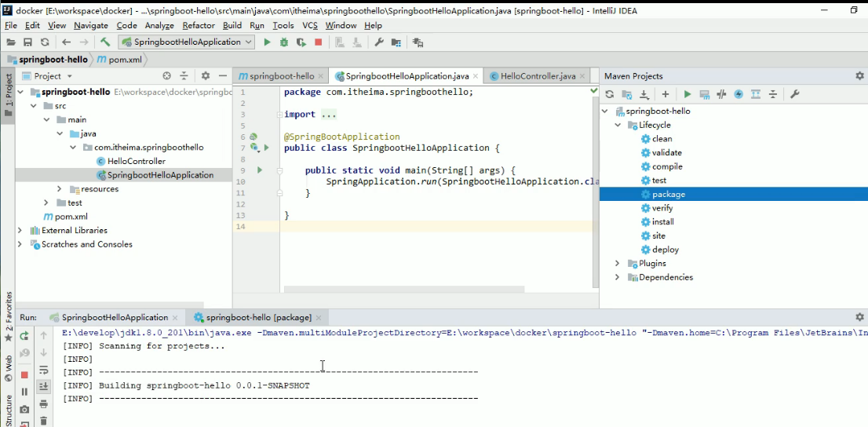This screenshot has width=868, height=427.
Task: Open Project Structure icon in top toolbar
Action: pos(396,42)
